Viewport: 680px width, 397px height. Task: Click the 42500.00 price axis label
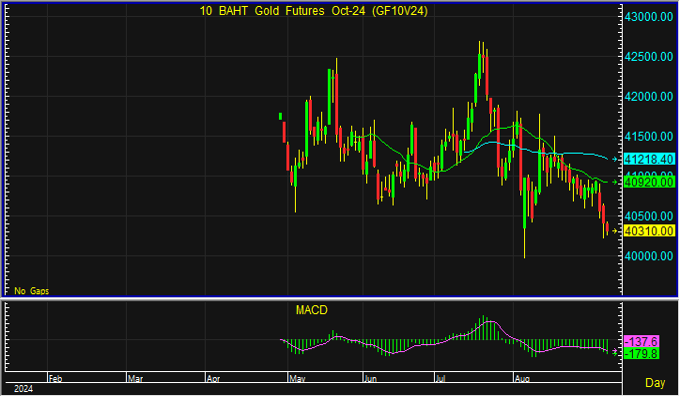(x=649, y=57)
